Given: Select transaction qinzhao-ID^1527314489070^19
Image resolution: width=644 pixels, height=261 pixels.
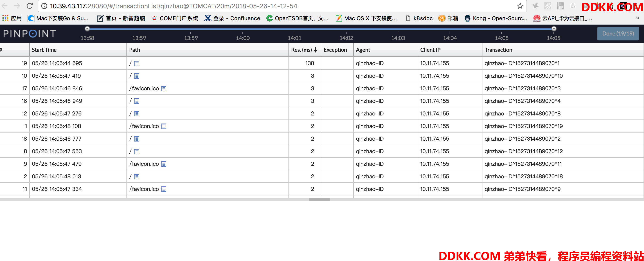Looking at the screenshot, I should click(523, 126).
